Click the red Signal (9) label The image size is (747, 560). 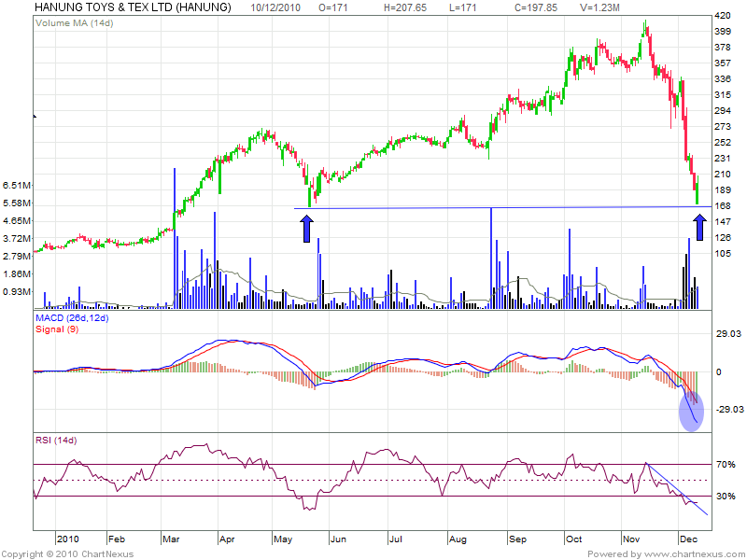pyautogui.click(x=56, y=330)
